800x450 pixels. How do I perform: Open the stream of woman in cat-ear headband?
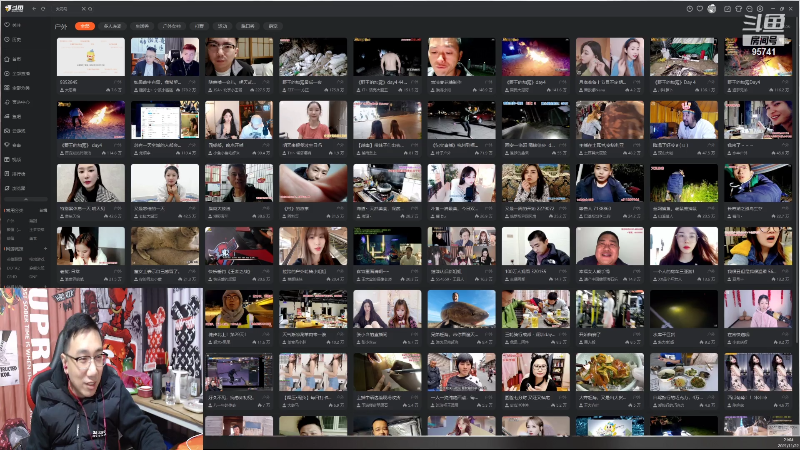(x=536, y=372)
